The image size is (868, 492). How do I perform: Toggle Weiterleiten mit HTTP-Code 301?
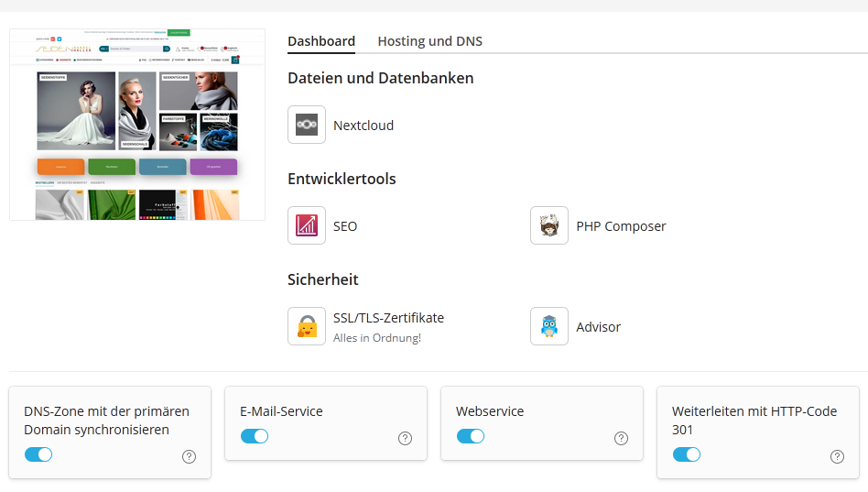pyautogui.click(x=687, y=454)
